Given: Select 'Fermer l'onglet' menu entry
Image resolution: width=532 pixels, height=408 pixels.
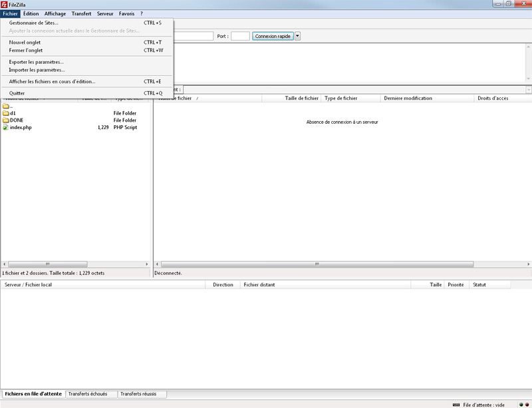Looking at the screenshot, I should click(x=86, y=51).
